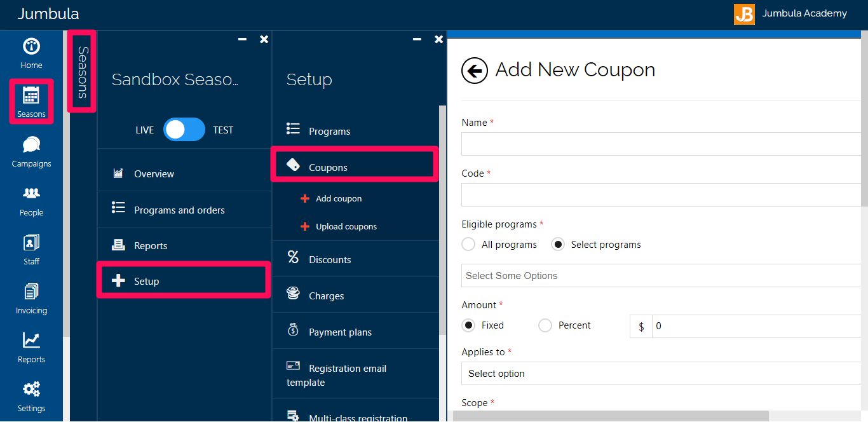Open the Select Some Options programs box

point(661,276)
